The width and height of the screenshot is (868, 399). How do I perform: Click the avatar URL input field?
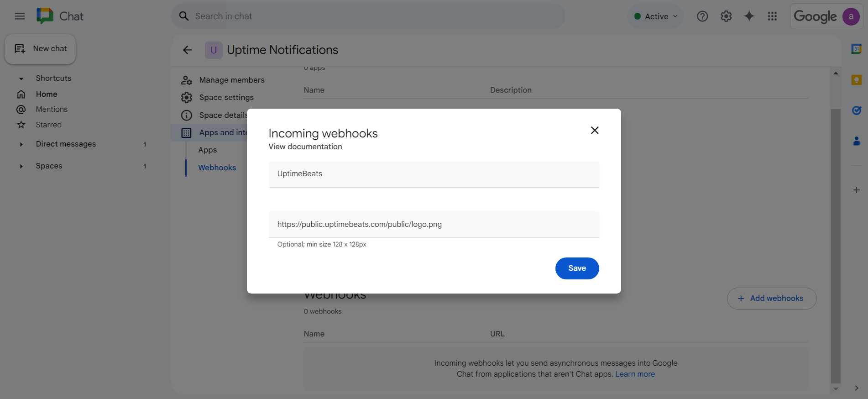434,224
